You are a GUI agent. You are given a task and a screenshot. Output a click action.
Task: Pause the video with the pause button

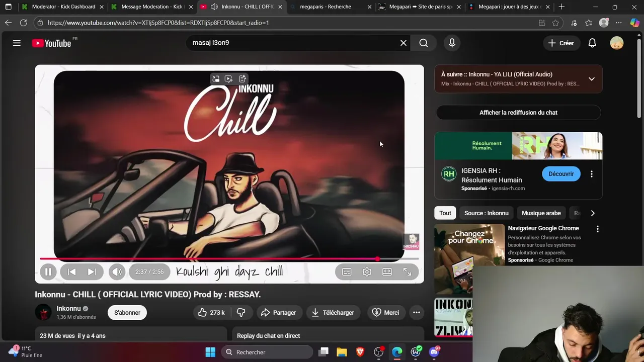48,272
